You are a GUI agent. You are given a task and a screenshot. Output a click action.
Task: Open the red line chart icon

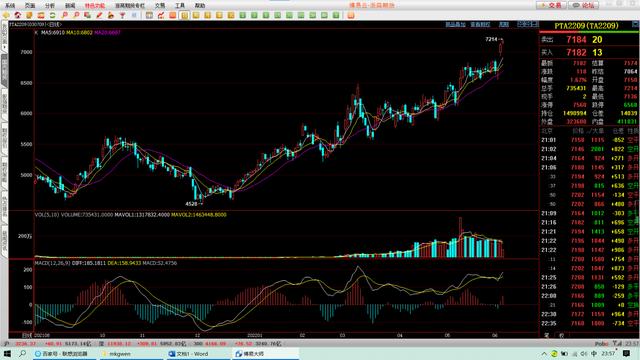click(x=161, y=15)
